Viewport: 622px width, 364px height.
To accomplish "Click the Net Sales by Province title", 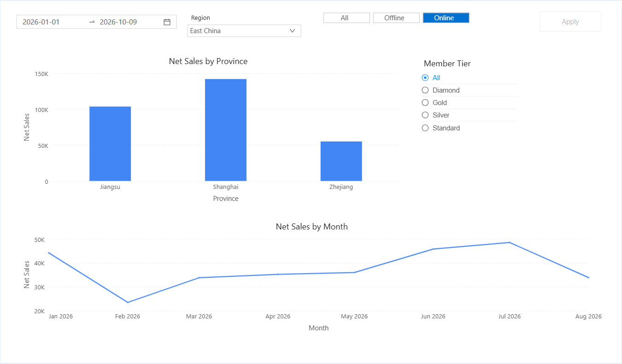I will coord(208,61).
